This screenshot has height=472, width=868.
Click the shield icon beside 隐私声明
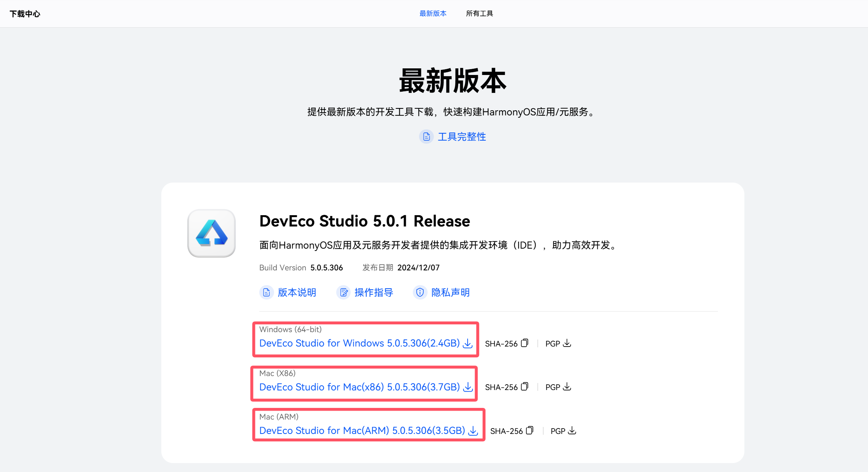(x=420, y=292)
